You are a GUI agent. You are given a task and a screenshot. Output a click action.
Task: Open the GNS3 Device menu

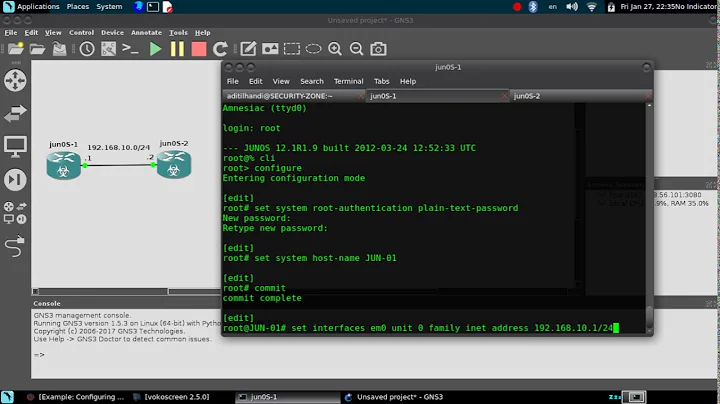click(112, 33)
